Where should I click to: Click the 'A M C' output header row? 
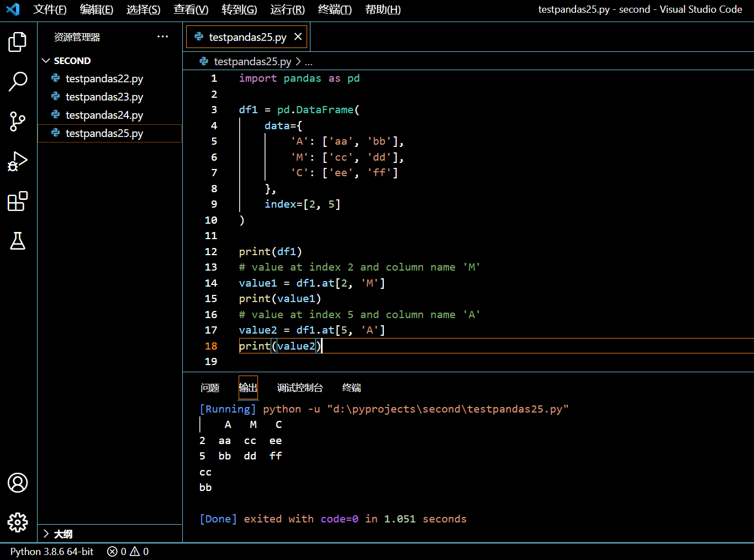tap(253, 425)
